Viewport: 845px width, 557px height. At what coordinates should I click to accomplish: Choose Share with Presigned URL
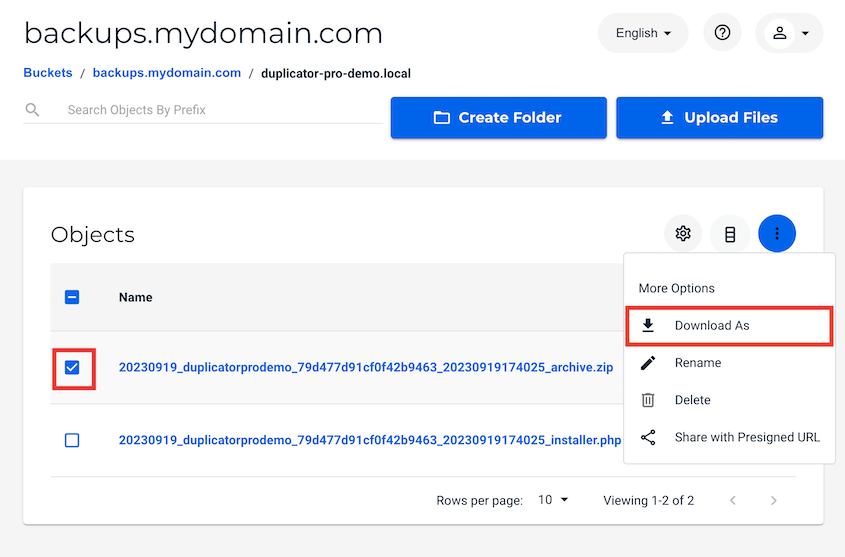click(x=729, y=437)
